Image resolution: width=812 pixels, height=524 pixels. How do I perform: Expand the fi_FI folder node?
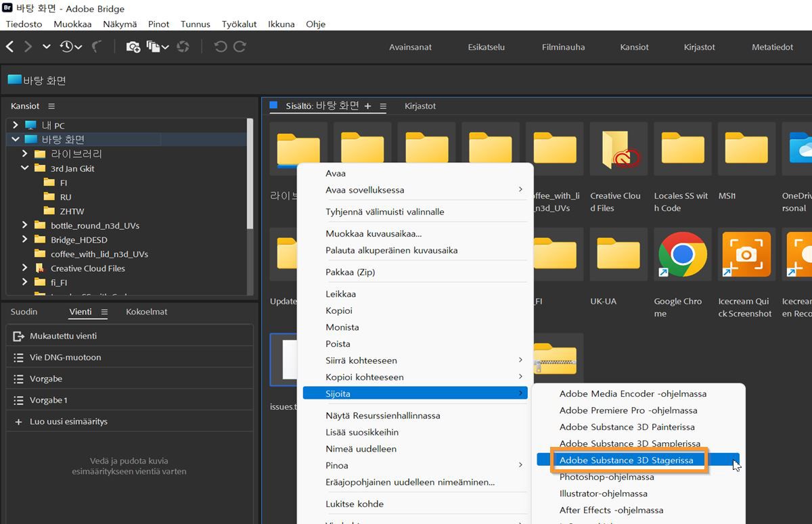point(25,282)
